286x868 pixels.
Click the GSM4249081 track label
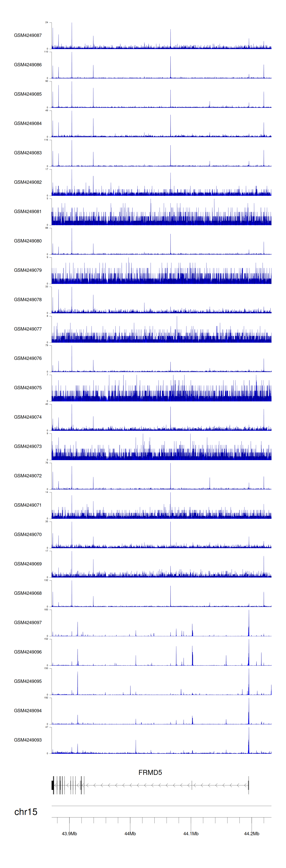(x=28, y=212)
